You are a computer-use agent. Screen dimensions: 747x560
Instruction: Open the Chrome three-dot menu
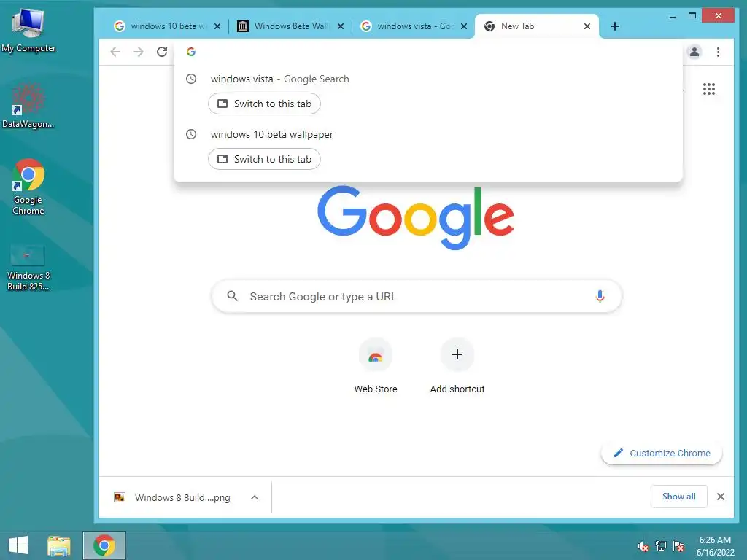pos(718,52)
